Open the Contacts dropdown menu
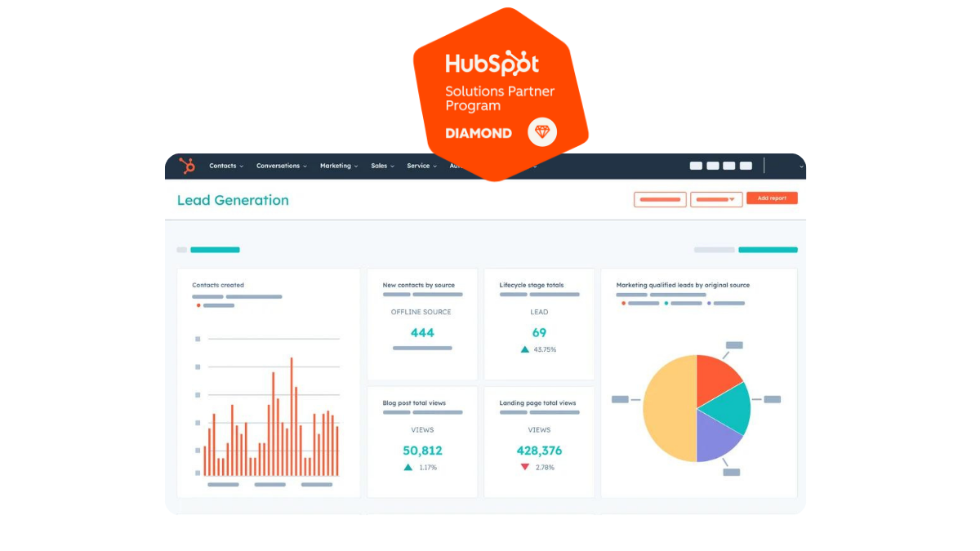Viewport: 980px width, 551px height. (225, 166)
